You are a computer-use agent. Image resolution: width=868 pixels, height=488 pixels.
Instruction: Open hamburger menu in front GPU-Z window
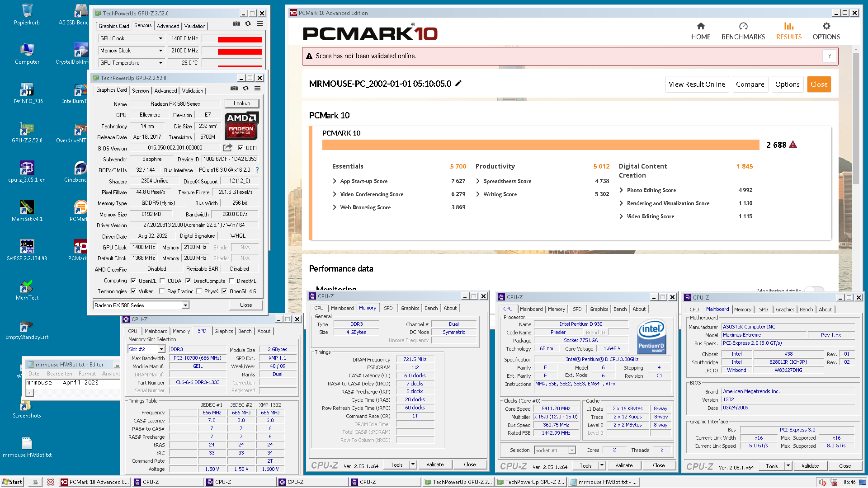257,89
